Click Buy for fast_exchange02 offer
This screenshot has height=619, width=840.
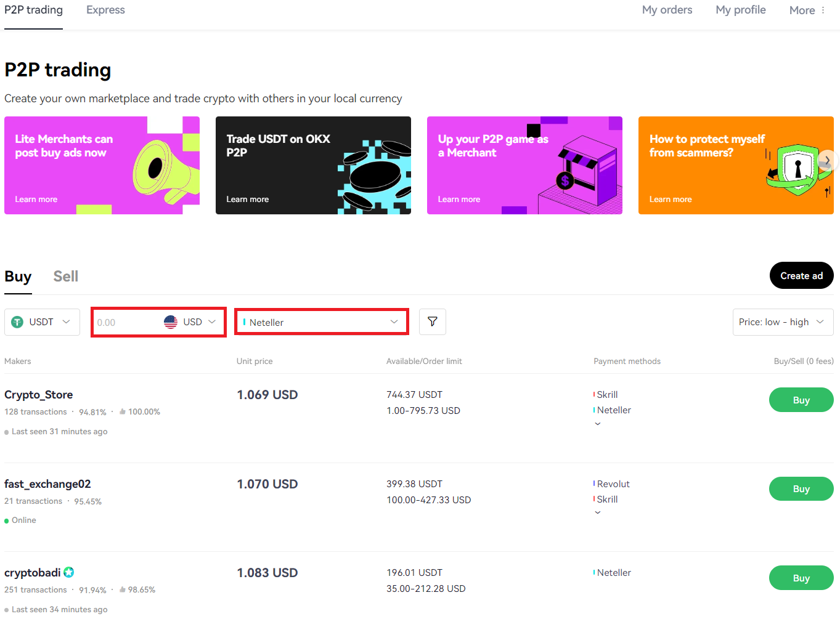pos(801,488)
